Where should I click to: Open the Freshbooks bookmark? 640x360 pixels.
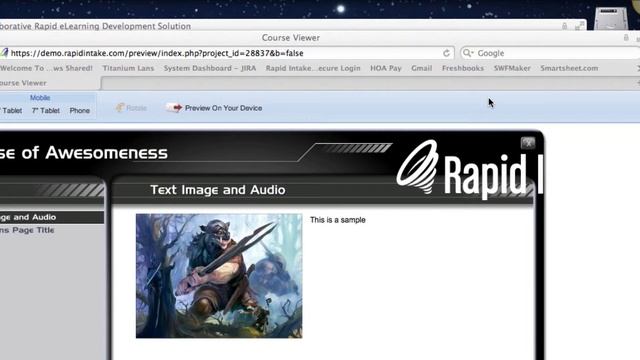[463, 68]
